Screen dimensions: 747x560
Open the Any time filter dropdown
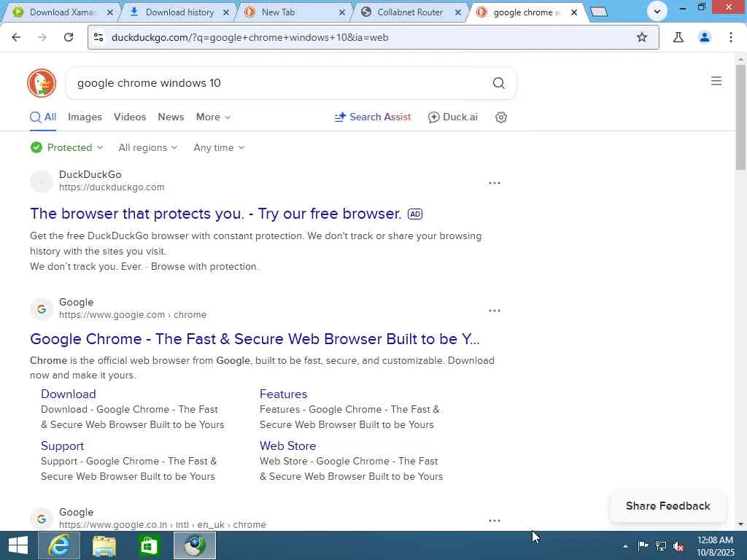click(219, 147)
